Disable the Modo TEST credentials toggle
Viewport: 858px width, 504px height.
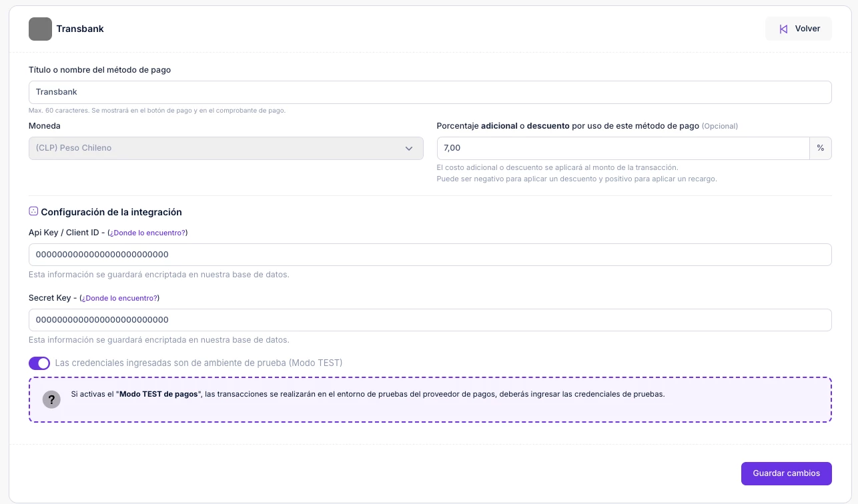(39, 363)
